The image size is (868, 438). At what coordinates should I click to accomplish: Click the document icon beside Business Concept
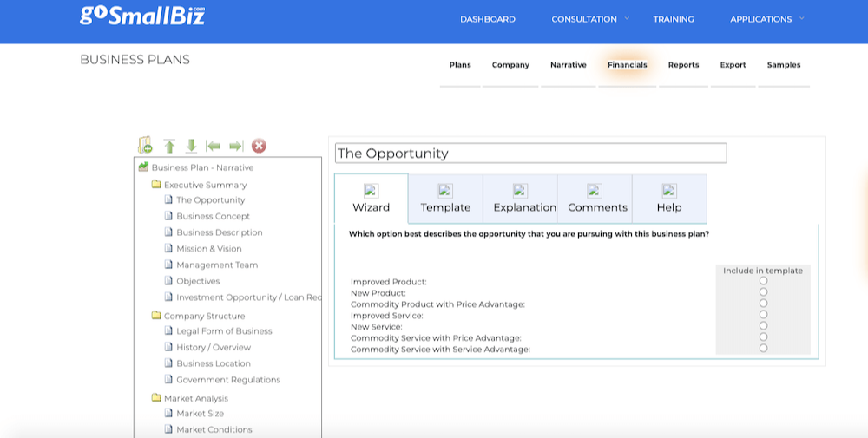tap(169, 216)
